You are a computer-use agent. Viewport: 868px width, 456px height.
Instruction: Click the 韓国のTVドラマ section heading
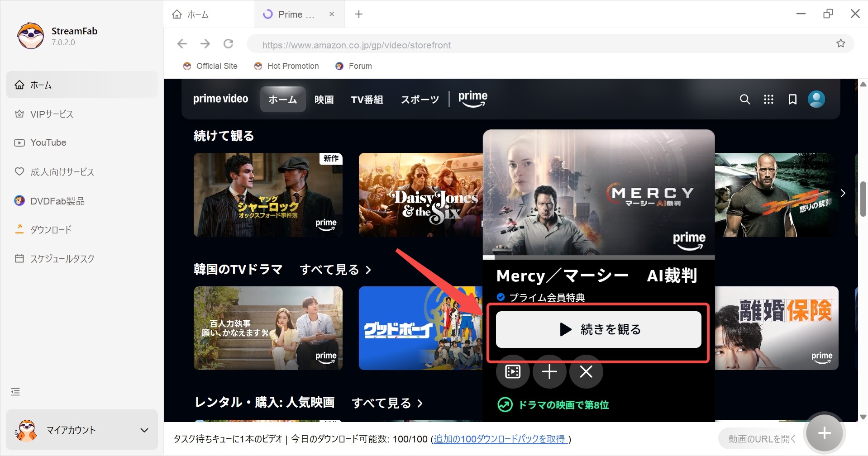(x=238, y=270)
